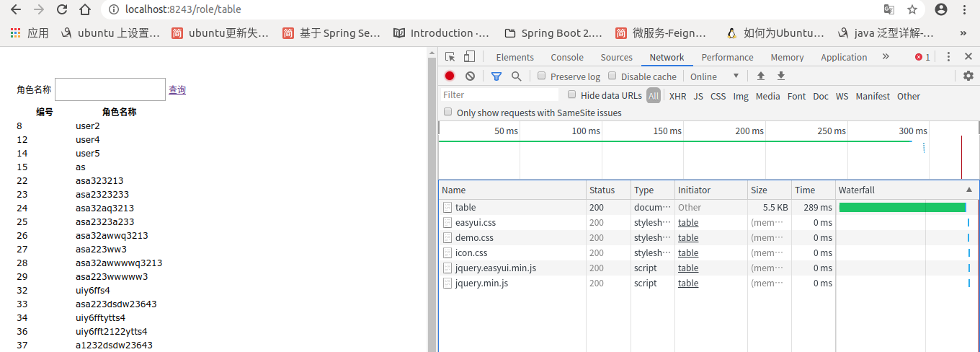Open the table initiator link for jquery.min.js
Viewport: 980px width, 352px height.
coord(688,283)
